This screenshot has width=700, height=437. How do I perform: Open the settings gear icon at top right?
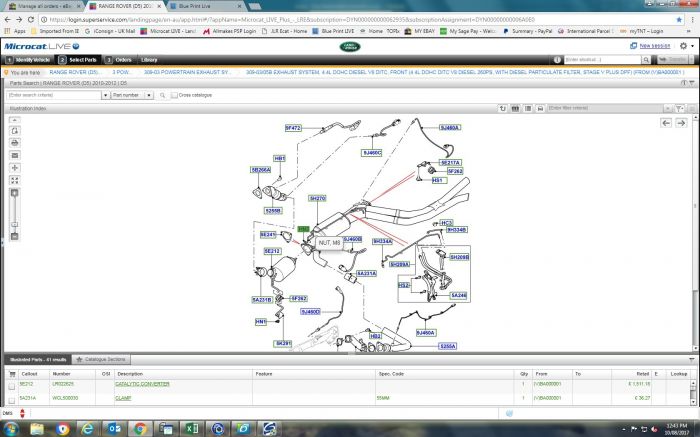[x=683, y=46]
